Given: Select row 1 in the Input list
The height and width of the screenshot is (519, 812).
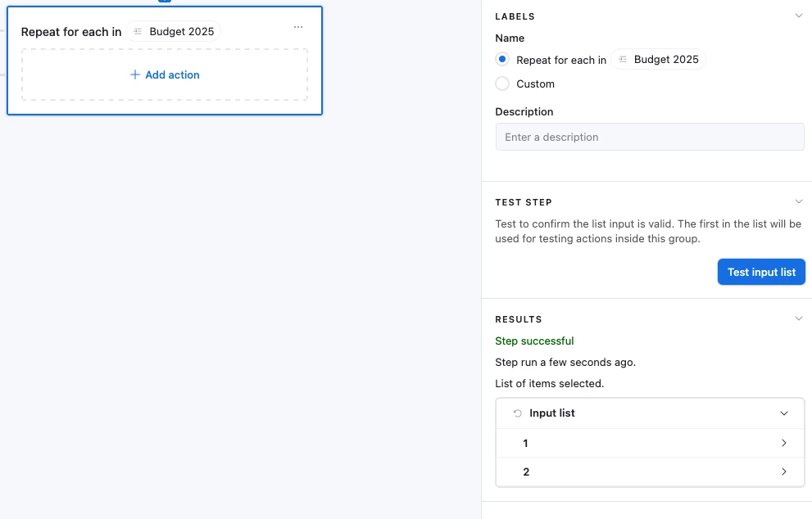Looking at the screenshot, I should tap(525, 443).
